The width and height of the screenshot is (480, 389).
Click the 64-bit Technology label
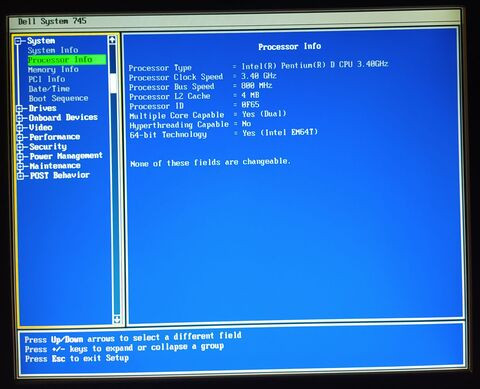click(168, 135)
